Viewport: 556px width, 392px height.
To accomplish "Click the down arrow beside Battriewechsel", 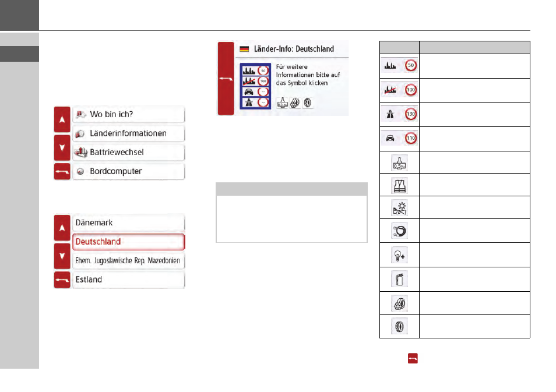I will tap(62, 148).
